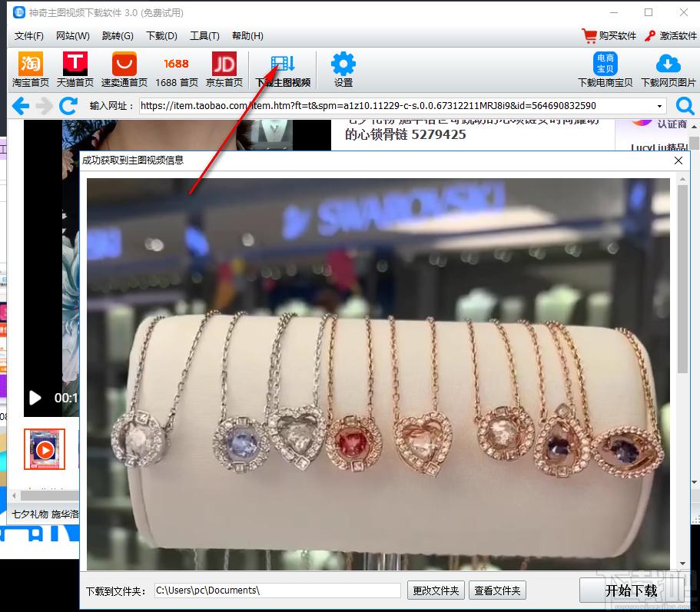The image size is (700, 612).
Task: Open the 工具(T) menu
Action: tap(204, 36)
